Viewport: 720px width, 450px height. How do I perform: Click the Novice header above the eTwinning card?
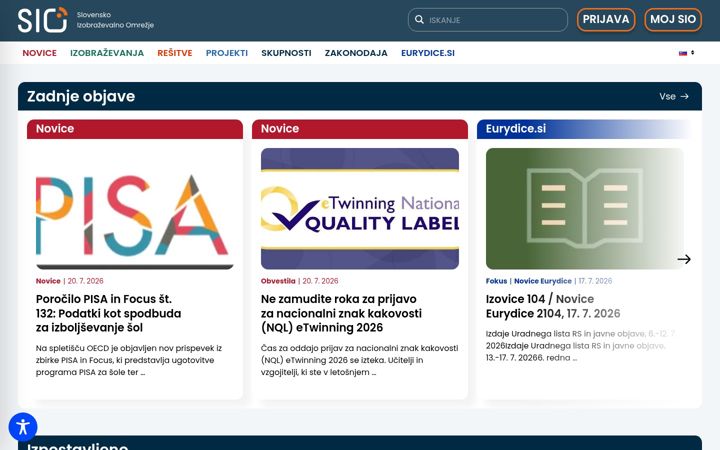click(360, 129)
